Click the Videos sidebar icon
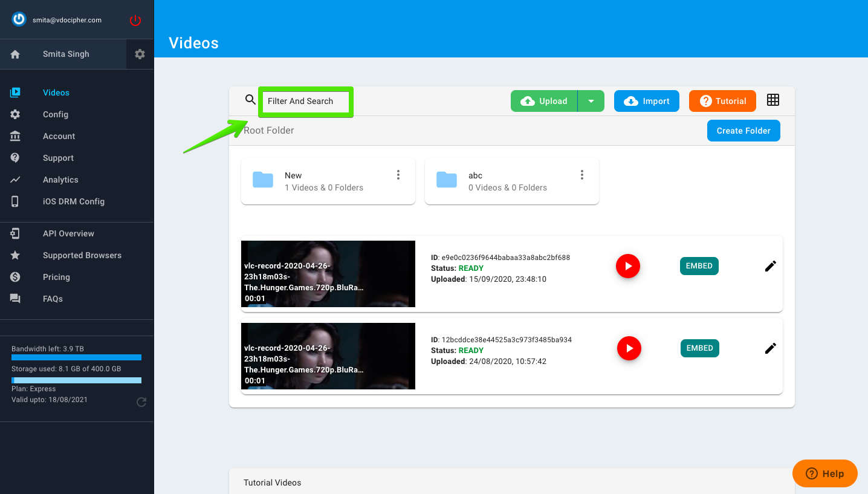 15,93
